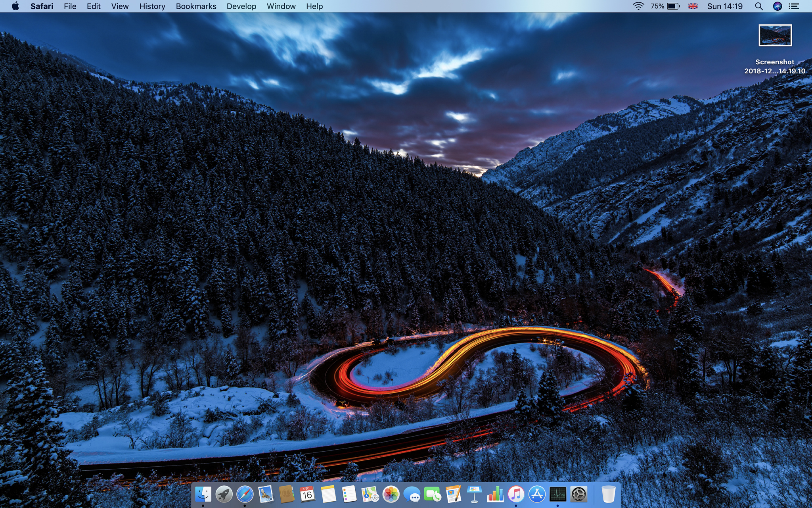Open Finder from the Dock
812x508 pixels.
203,494
